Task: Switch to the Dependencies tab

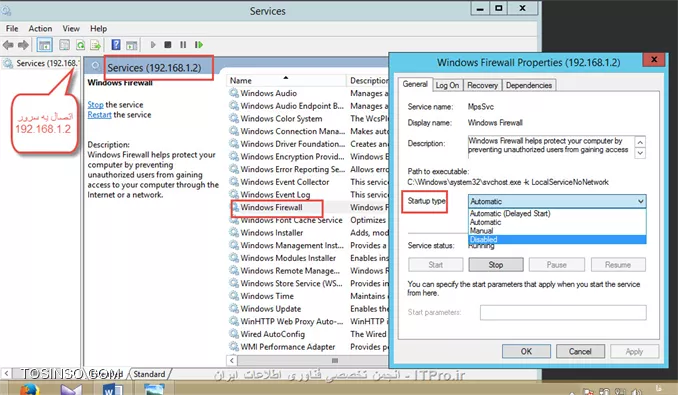Action: [x=529, y=85]
